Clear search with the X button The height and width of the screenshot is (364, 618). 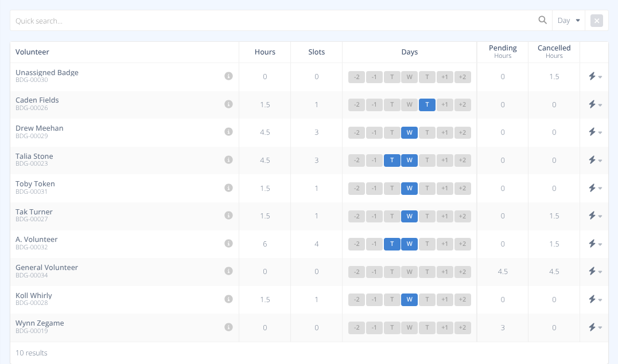(597, 21)
